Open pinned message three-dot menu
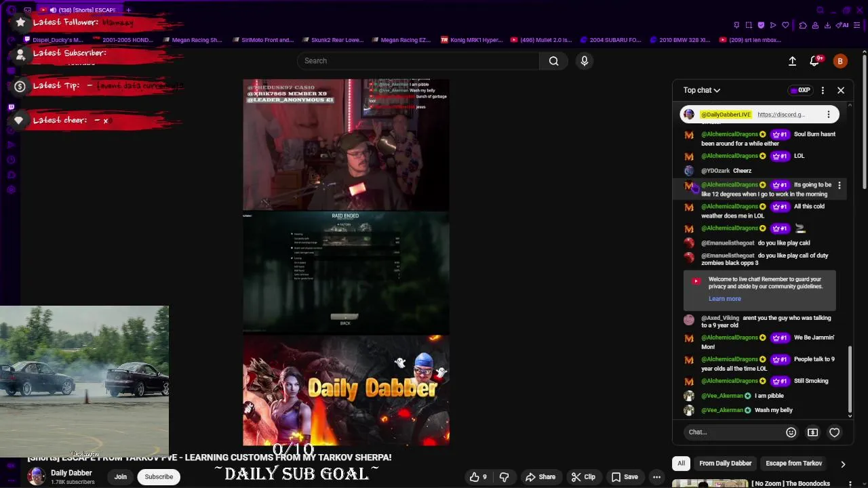The image size is (868, 488). pos(828,115)
